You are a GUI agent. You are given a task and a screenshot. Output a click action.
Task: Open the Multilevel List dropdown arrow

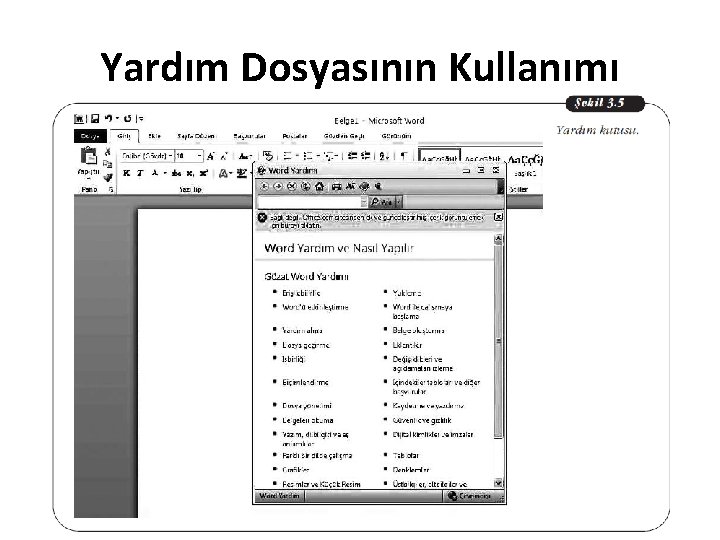tap(337, 156)
